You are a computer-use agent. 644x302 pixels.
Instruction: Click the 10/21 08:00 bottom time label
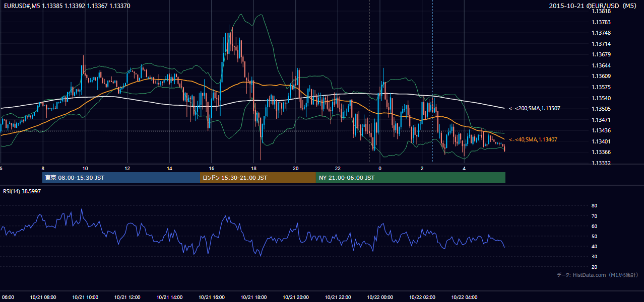tap(42, 297)
